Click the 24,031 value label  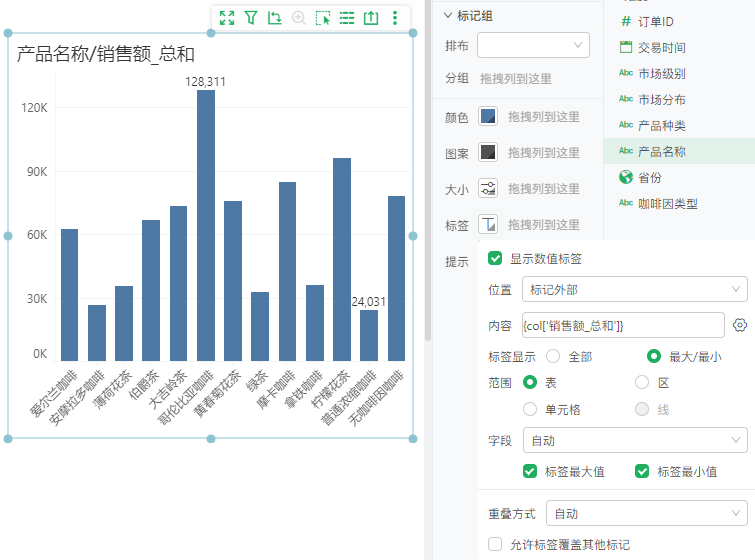(x=369, y=301)
